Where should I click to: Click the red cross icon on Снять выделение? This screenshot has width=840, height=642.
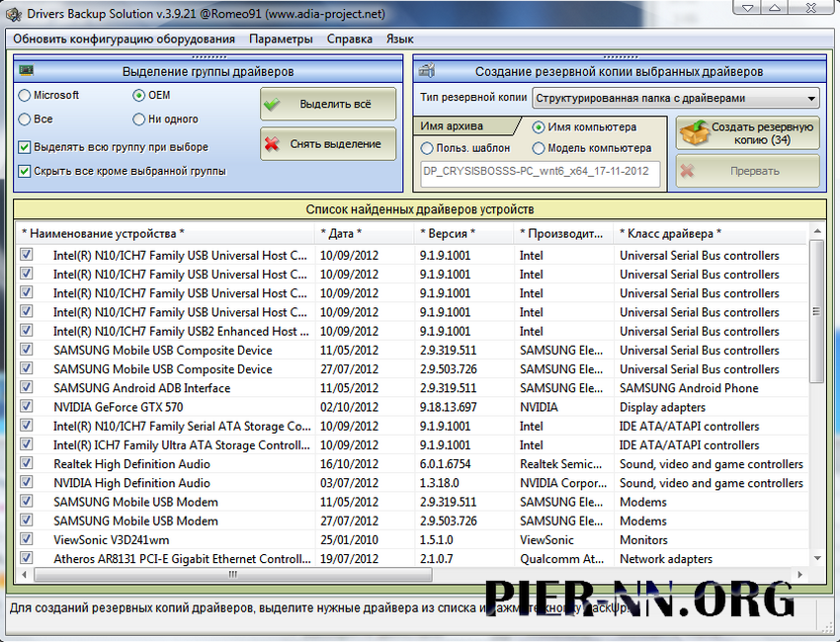(272, 144)
